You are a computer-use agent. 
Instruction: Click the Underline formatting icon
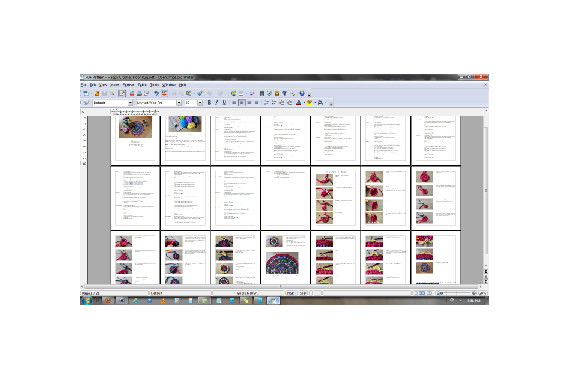click(224, 103)
